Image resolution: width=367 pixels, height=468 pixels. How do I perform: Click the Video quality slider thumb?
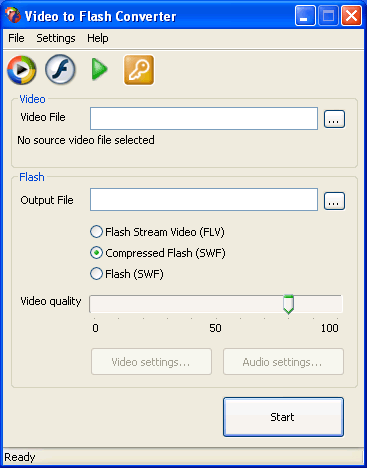tap(288, 304)
